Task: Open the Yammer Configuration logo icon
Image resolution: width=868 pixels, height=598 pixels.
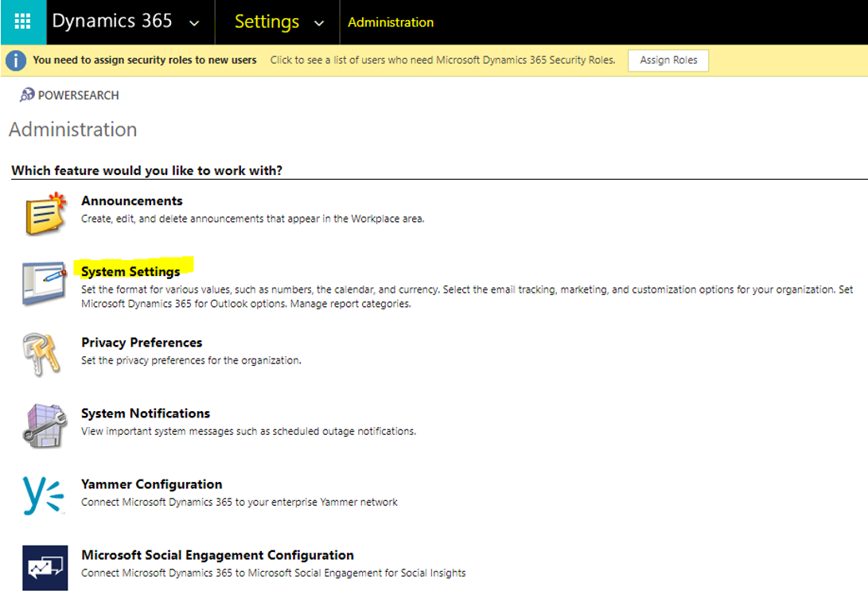Action: coord(43,495)
